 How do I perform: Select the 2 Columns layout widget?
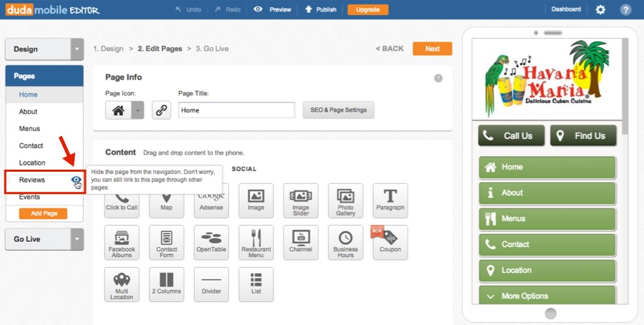pos(166,284)
